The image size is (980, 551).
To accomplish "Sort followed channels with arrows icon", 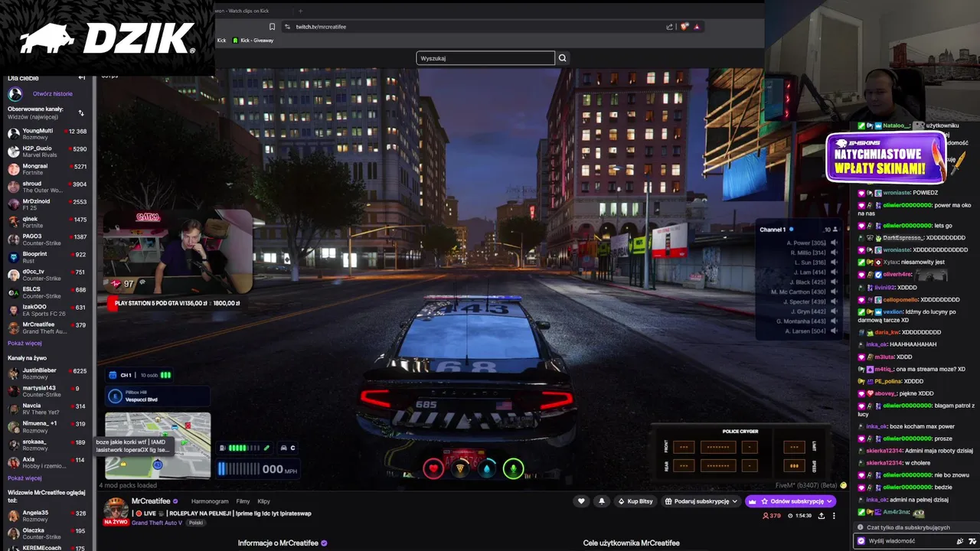I will pos(81,113).
